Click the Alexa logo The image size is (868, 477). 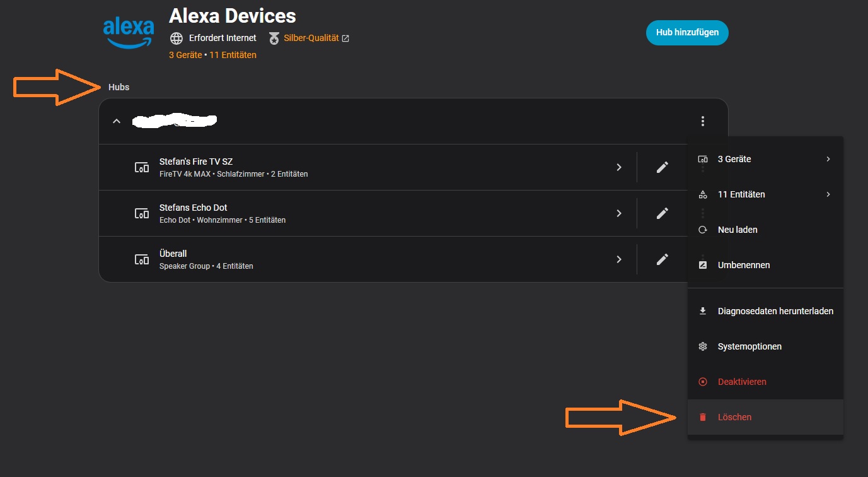[x=129, y=32]
